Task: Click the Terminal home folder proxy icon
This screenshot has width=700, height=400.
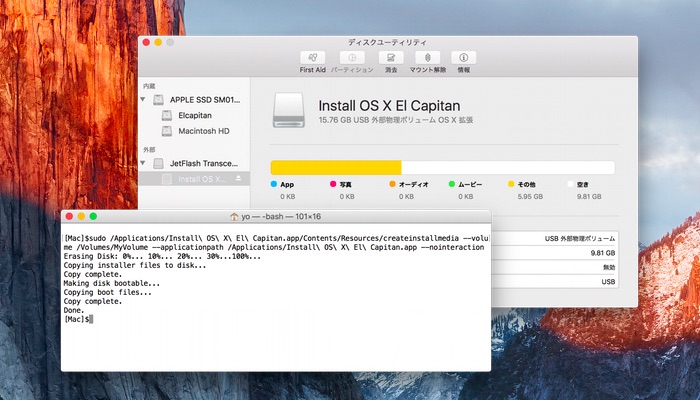Action: pyautogui.click(x=234, y=217)
